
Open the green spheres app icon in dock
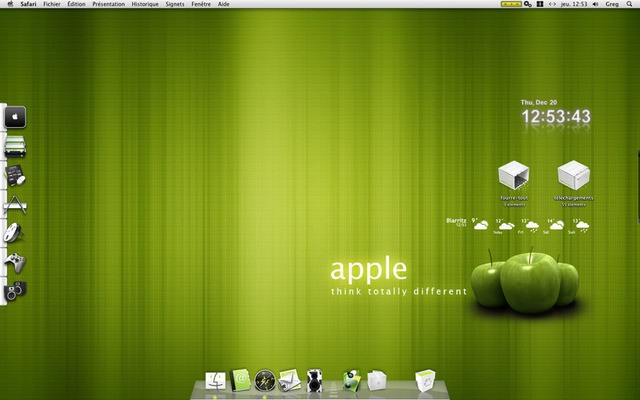click(351, 380)
